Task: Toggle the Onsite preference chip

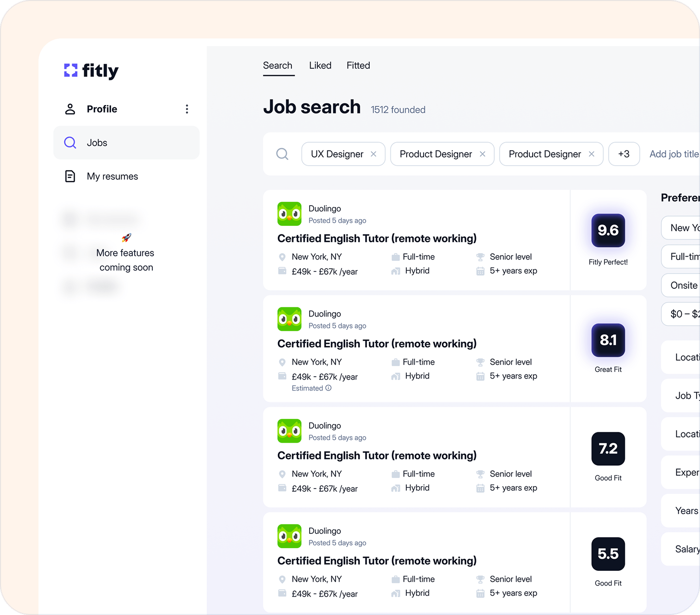Action: [x=683, y=285]
